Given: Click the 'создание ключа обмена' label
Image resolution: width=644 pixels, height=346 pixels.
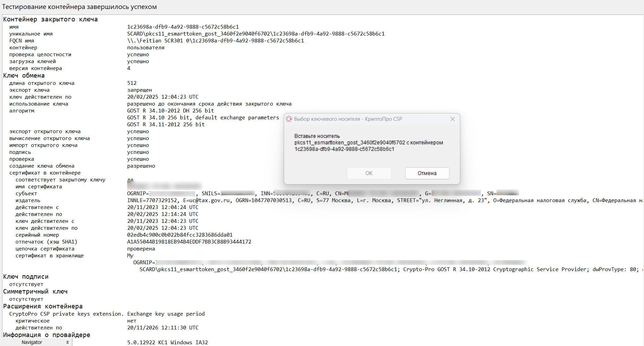Looking at the screenshot, I should pos(42,166).
